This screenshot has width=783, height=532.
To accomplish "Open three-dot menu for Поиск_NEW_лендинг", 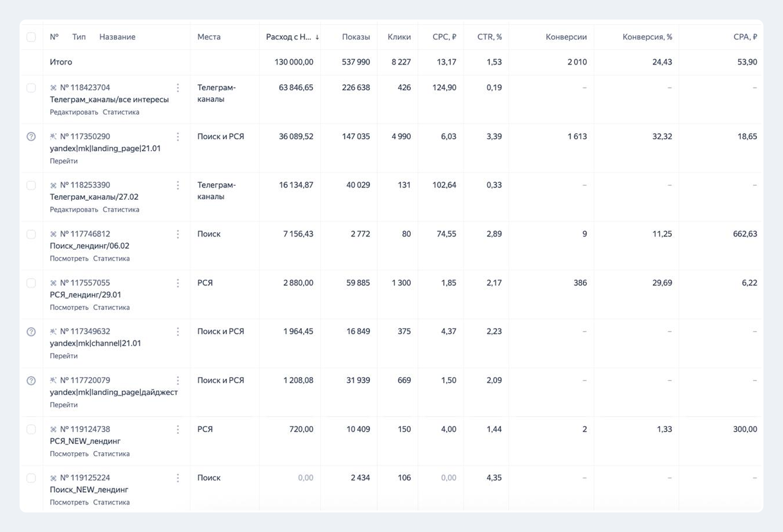I will tap(177, 478).
